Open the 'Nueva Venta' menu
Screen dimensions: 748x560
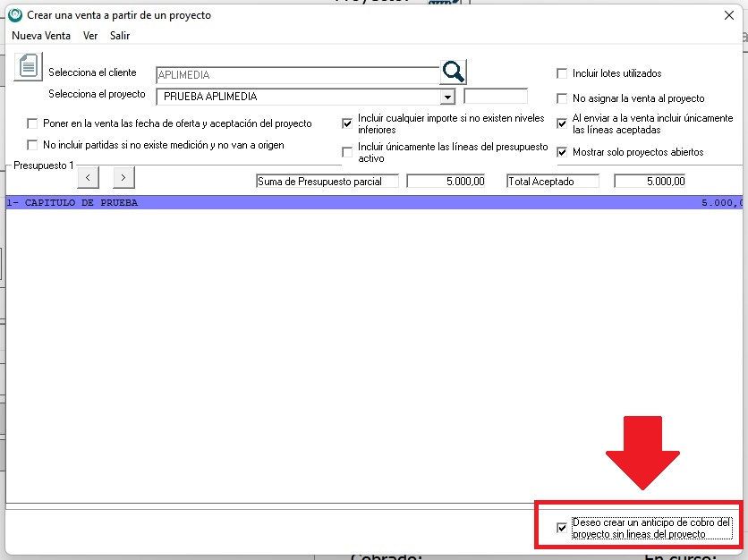click(x=41, y=36)
